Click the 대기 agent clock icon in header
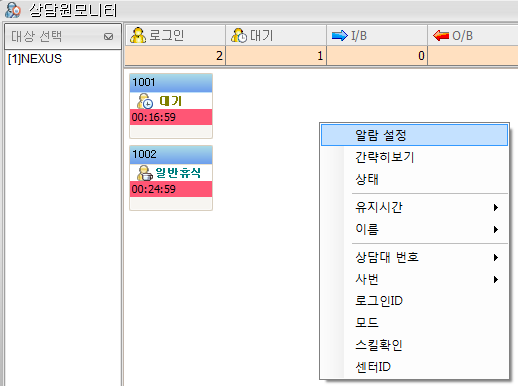 (x=239, y=35)
